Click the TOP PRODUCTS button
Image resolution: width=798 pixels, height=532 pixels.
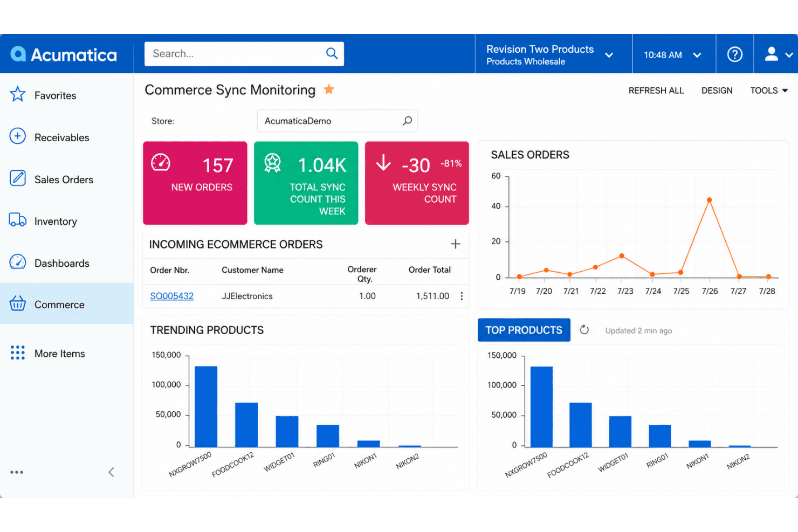click(x=524, y=330)
